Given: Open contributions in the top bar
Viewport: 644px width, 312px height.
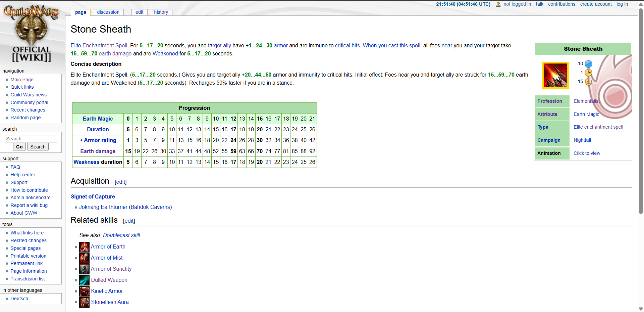Looking at the screenshot, I should pos(561,4).
